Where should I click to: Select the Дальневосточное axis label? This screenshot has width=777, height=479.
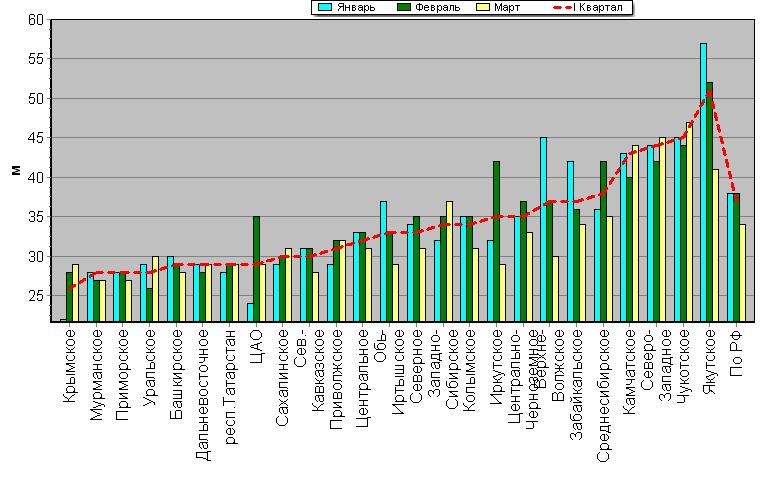pyautogui.click(x=203, y=395)
